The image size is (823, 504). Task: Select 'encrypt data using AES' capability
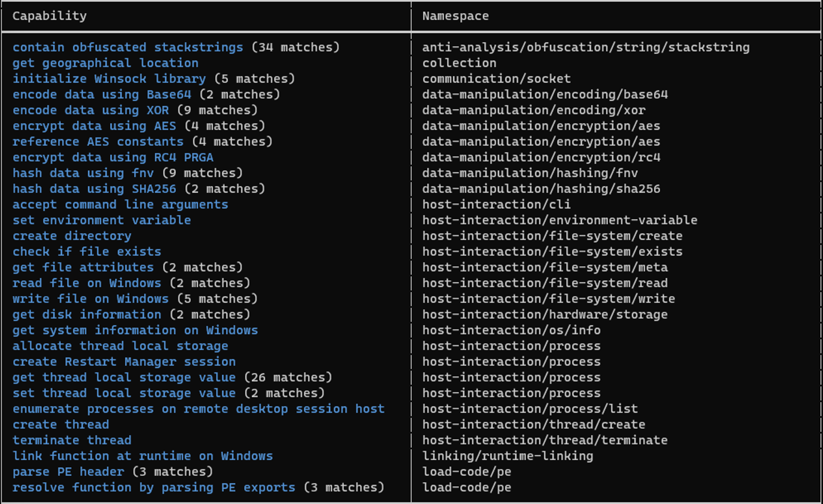coord(94,126)
